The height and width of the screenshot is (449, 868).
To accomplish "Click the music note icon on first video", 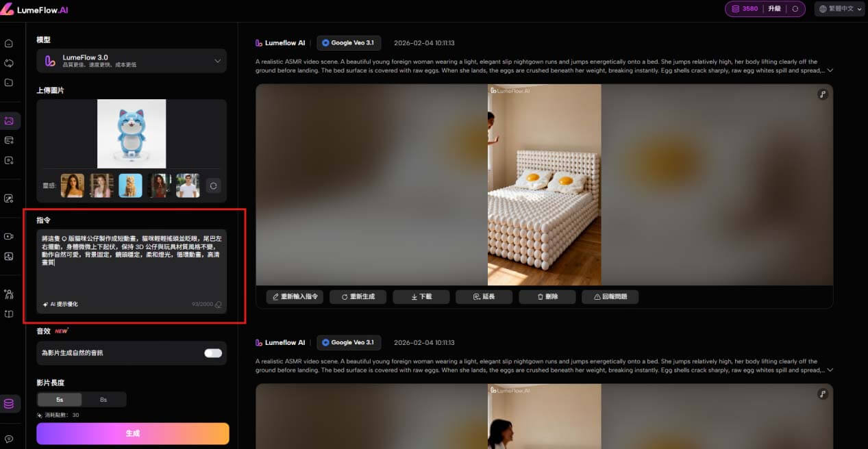I will [x=823, y=94].
